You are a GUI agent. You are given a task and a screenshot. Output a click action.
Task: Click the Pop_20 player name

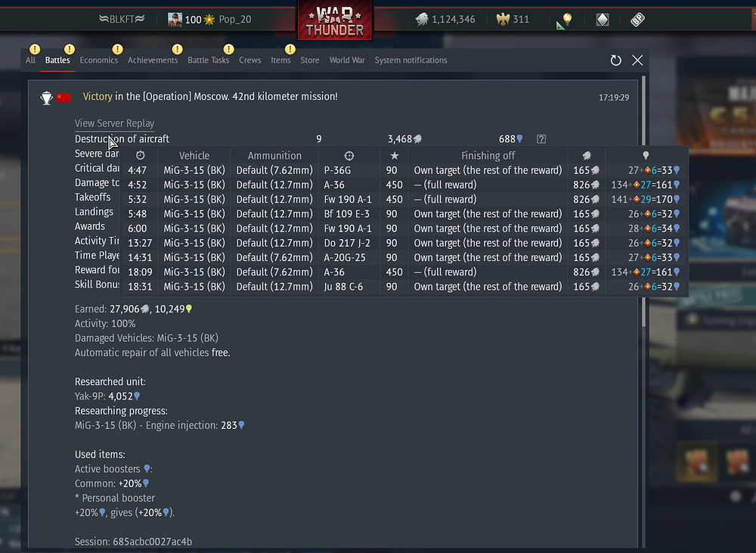pos(235,20)
